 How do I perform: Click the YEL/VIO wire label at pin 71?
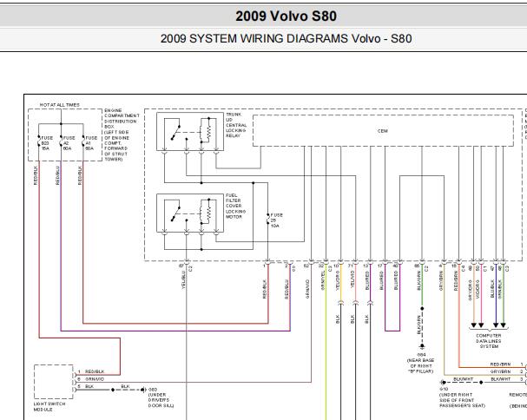click(352, 280)
